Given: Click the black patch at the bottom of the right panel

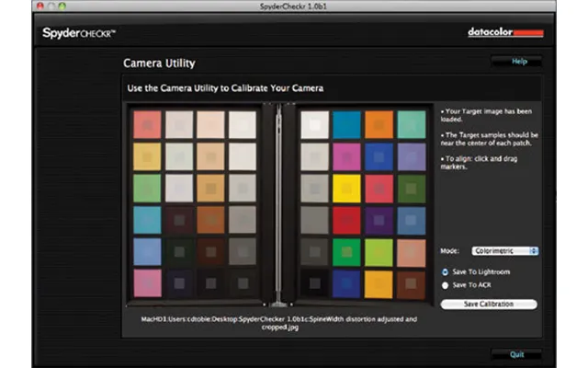Looking at the screenshot, I should click(314, 283).
